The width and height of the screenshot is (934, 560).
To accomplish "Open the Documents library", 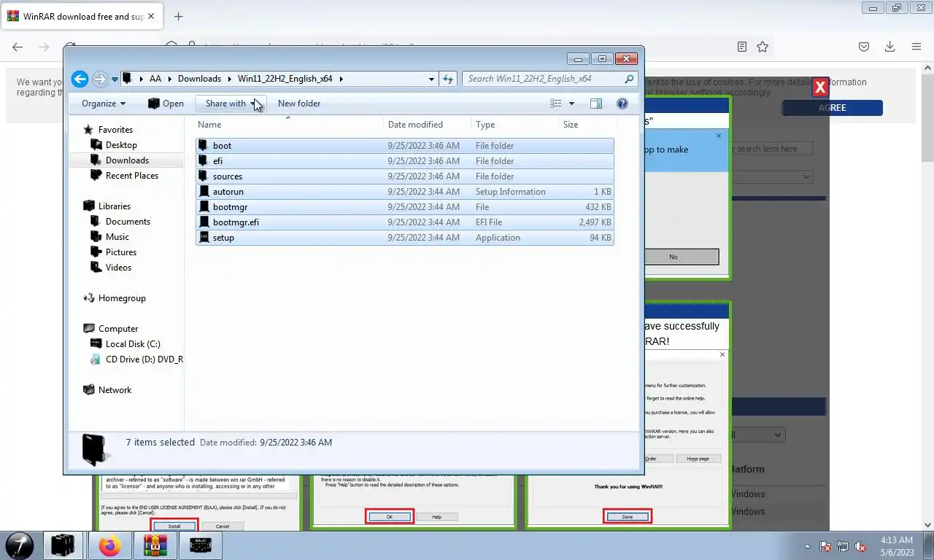I will [x=128, y=222].
